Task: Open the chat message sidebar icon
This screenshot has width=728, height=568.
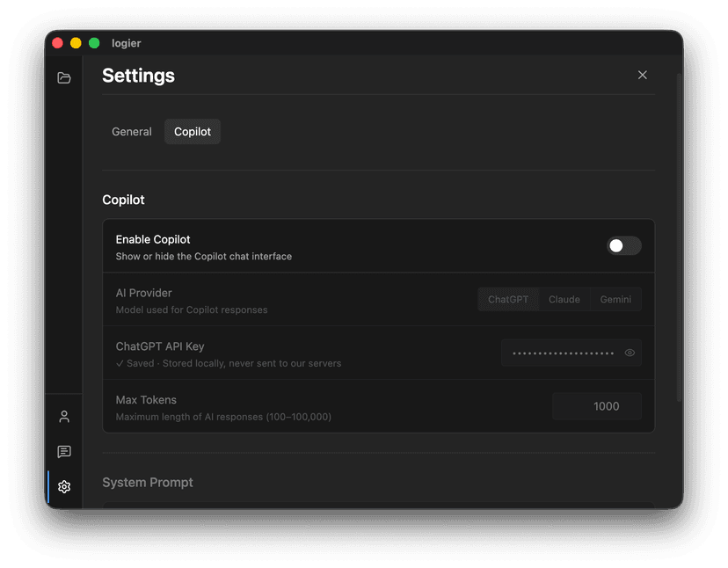Action: click(64, 451)
